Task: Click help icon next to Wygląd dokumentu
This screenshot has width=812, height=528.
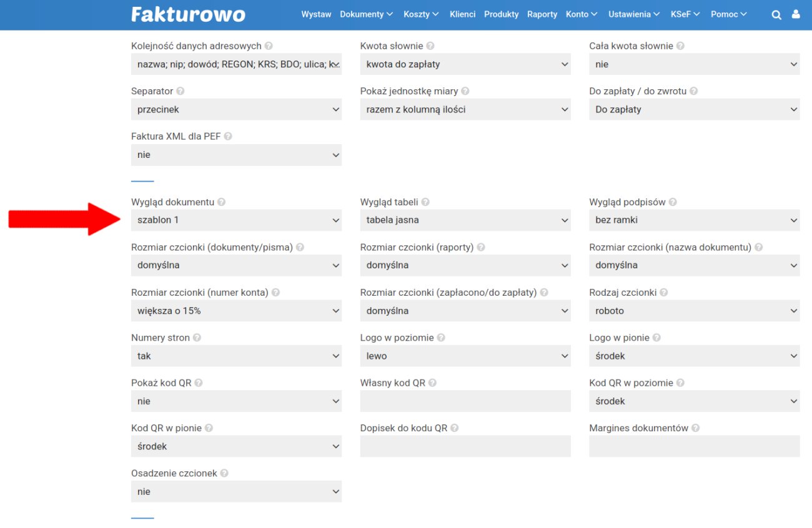Action: pyautogui.click(x=222, y=202)
